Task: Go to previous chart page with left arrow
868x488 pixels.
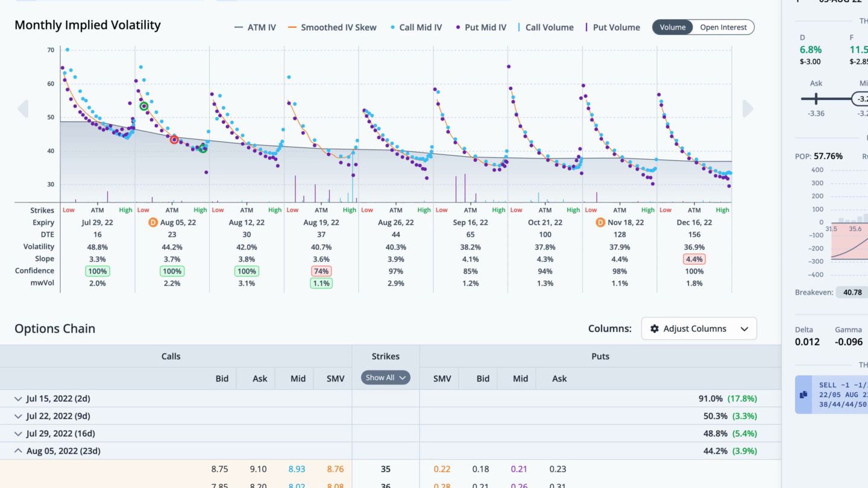Action: (23, 108)
